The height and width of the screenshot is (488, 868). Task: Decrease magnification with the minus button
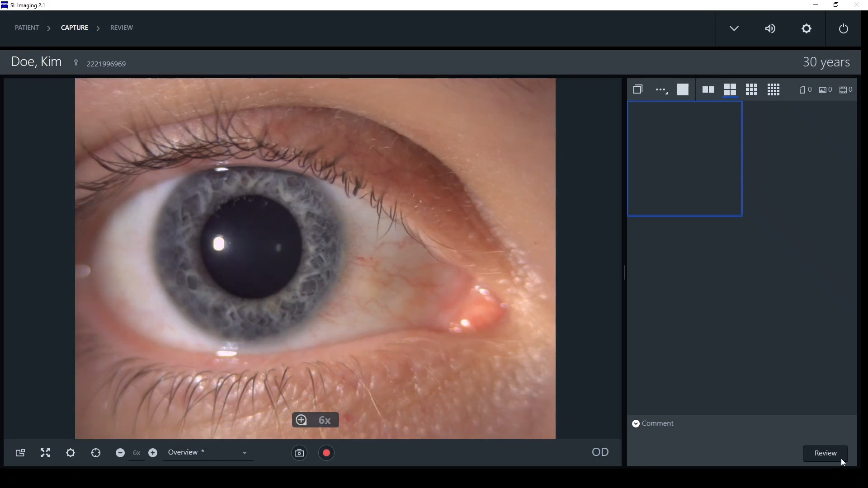(x=120, y=453)
